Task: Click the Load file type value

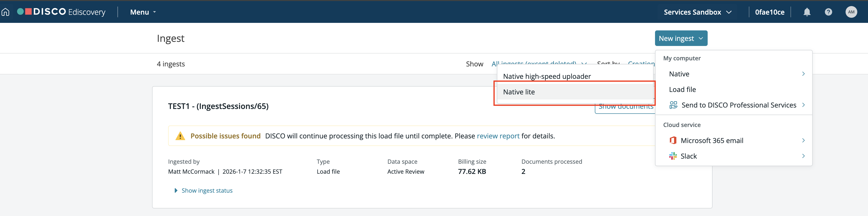Action: (x=328, y=171)
